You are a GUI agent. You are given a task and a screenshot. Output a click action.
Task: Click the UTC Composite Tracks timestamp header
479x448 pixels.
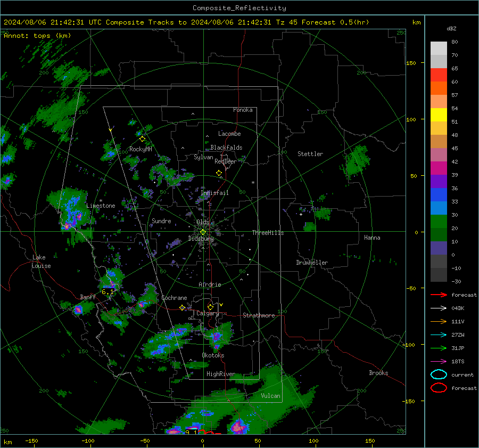point(186,22)
